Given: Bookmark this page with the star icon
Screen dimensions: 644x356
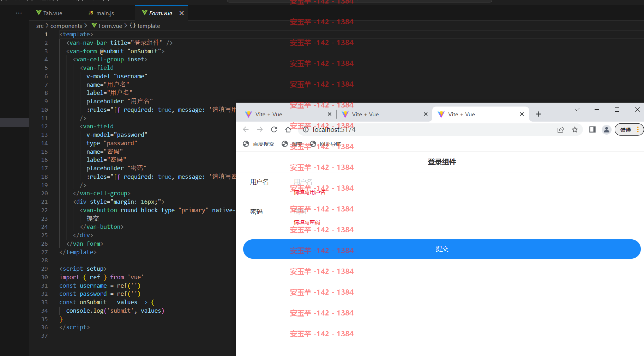Looking at the screenshot, I should coord(575,129).
